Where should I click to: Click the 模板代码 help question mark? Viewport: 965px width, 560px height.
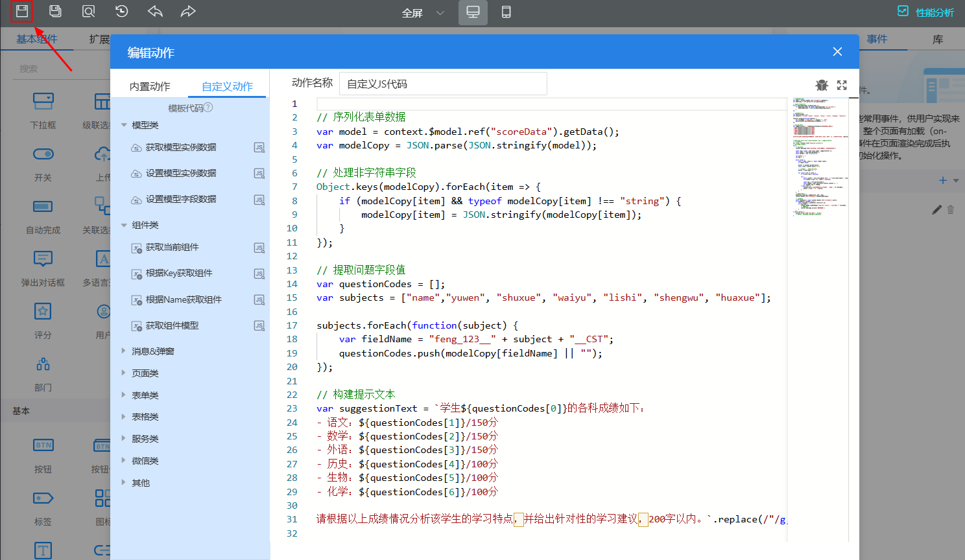[208, 108]
